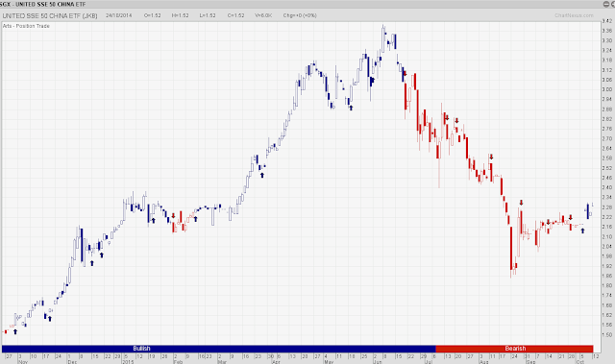Click the date value 24/10/2014
The image size is (615, 364).
coord(119,15)
